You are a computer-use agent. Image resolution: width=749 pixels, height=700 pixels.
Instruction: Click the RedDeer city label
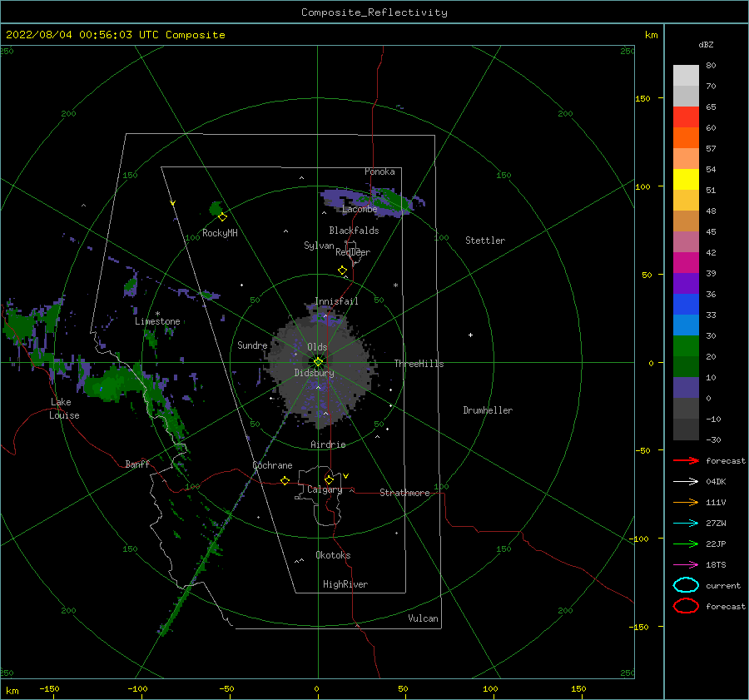tap(353, 252)
